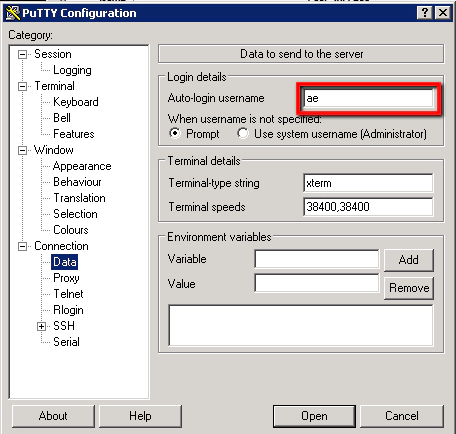Collapse the Session tree node
Image resolution: width=456 pixels, height=434 pixels.
(x=22, y=54)
